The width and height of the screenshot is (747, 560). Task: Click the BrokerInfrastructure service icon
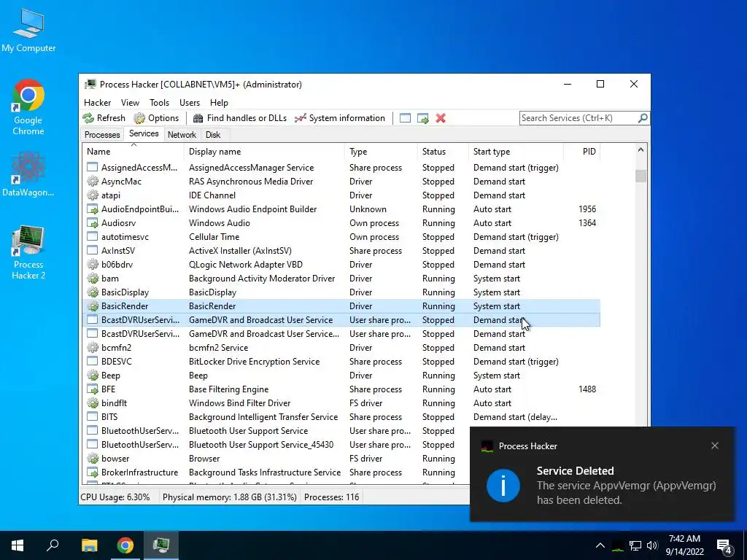(x=93, y=472)
